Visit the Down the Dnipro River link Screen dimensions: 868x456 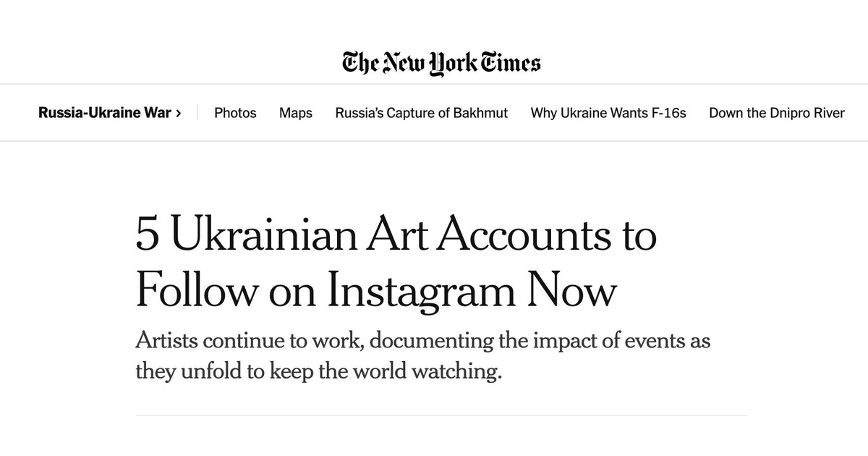point(776,113)
